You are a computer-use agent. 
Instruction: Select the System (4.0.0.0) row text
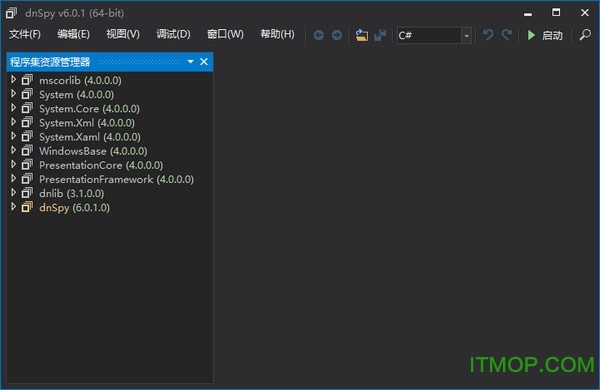(77, 95)
